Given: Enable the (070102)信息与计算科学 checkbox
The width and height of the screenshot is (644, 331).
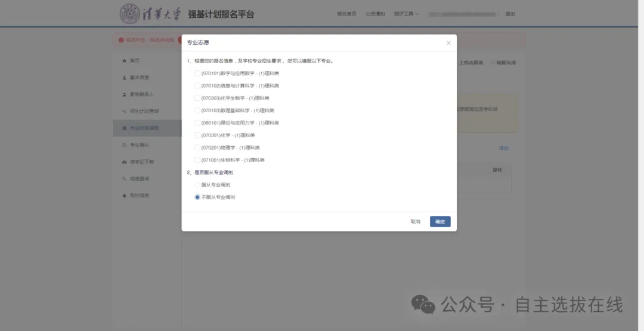Looking at the screenshot, I should [x=197, y=86].
